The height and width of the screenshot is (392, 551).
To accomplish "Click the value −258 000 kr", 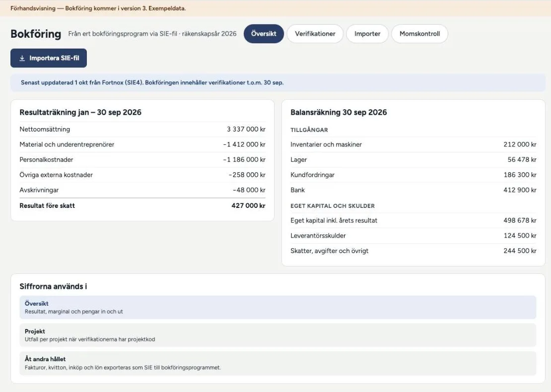I will pos(247,175).
